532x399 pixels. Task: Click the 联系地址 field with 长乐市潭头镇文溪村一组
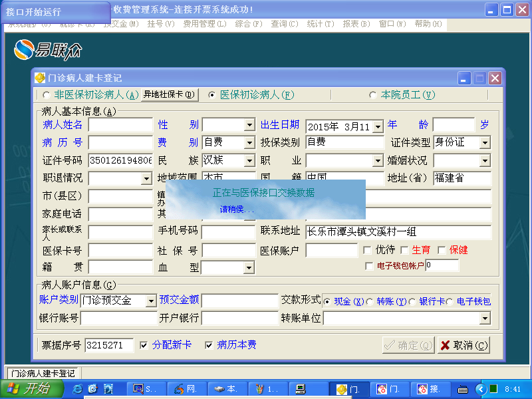pyautogui.click(x=398, y=232)
